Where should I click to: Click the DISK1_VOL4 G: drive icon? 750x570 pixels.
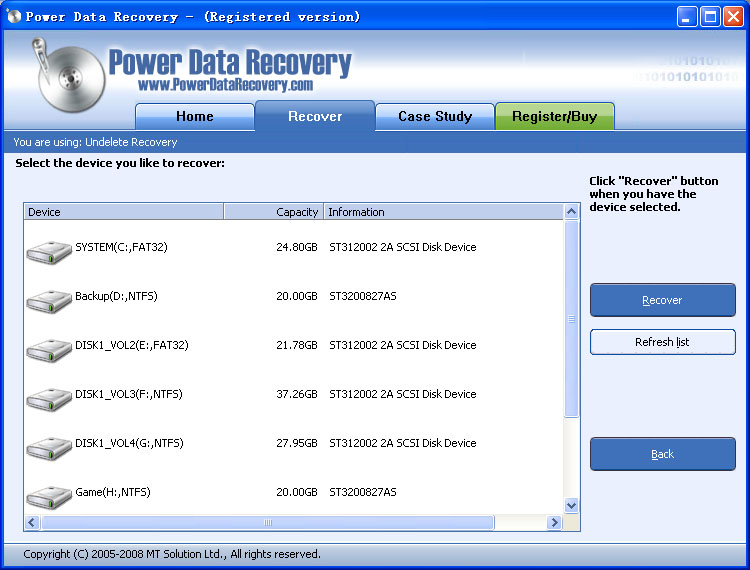(49, 449)
